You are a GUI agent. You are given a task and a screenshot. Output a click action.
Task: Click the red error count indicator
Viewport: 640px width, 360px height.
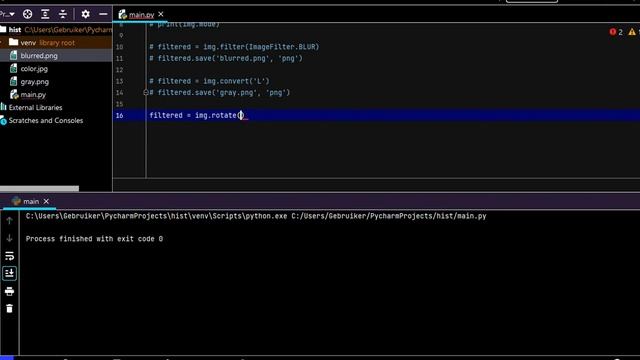pyautogui.click(x=616, y=32)
